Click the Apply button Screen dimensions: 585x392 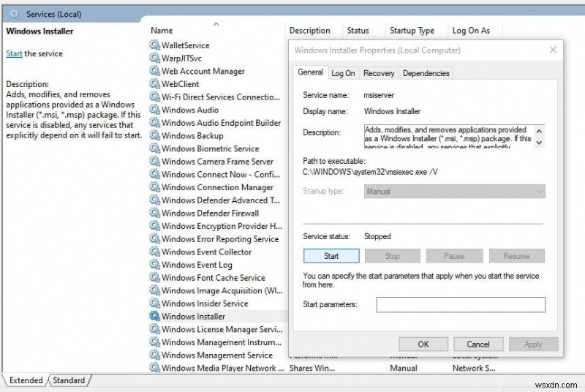[x=533, y=344]
